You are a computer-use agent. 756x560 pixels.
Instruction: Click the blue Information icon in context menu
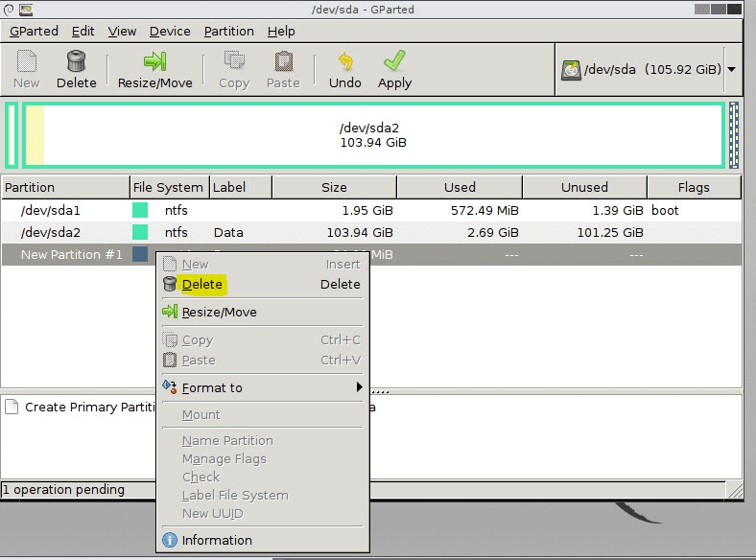tap(170, 540)
